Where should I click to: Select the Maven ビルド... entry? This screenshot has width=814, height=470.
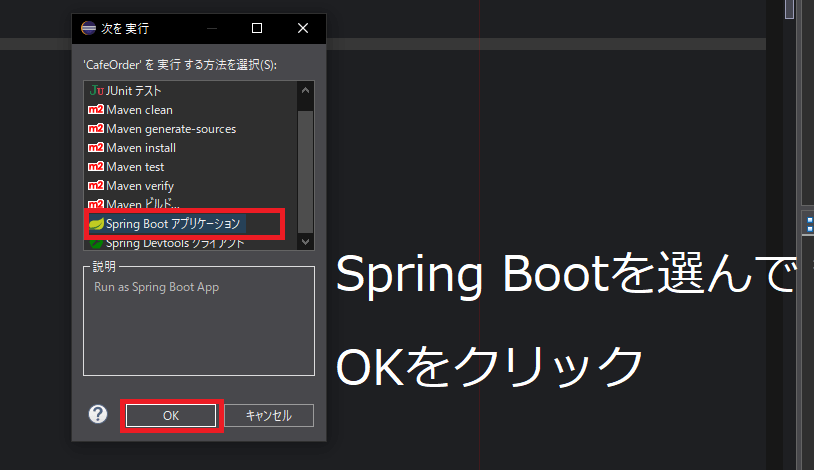click(137, 204)
